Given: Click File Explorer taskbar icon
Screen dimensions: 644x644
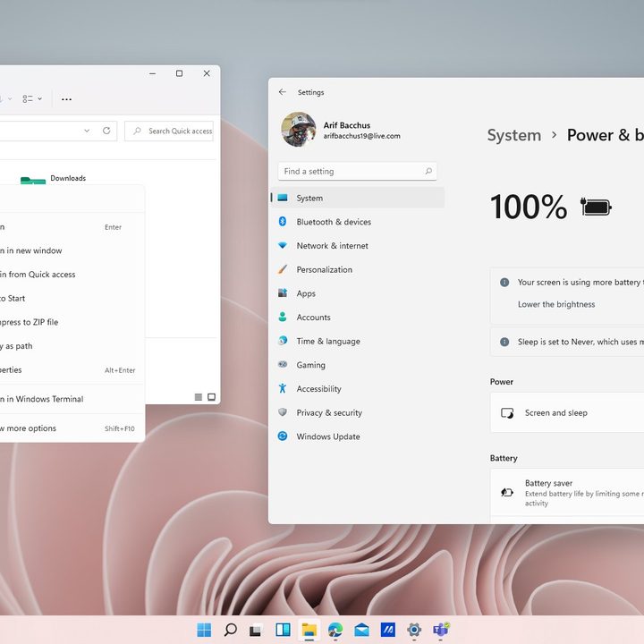Looking at the screenshot, I should [309, 630].
